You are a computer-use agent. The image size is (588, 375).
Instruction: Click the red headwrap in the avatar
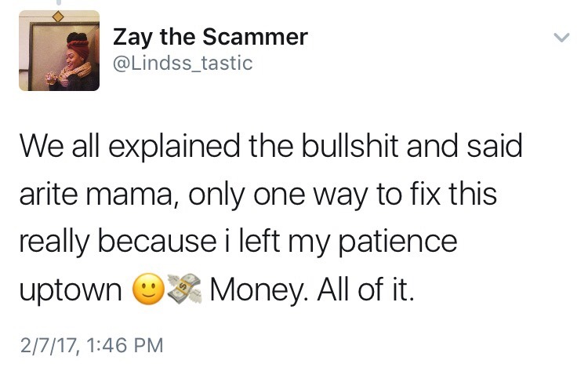click(78, 48)
